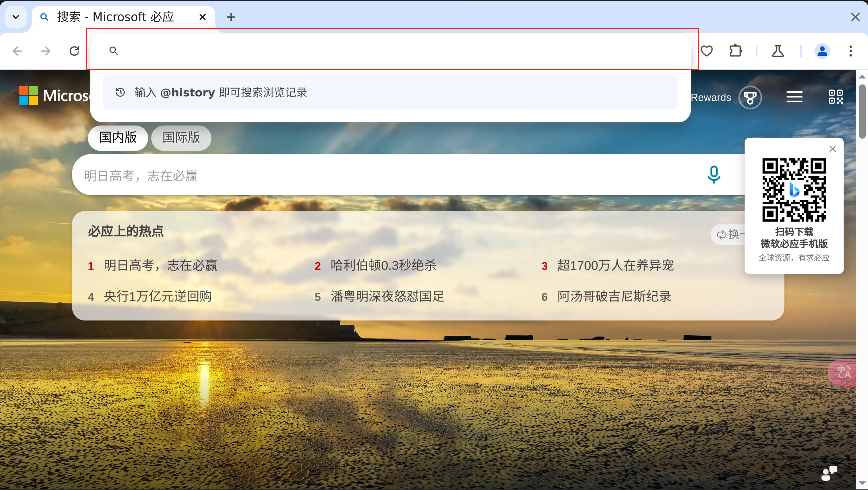Click the QR code grid icon
The height and width of the screenshot is (490, 868).
[x=836, y=97]
